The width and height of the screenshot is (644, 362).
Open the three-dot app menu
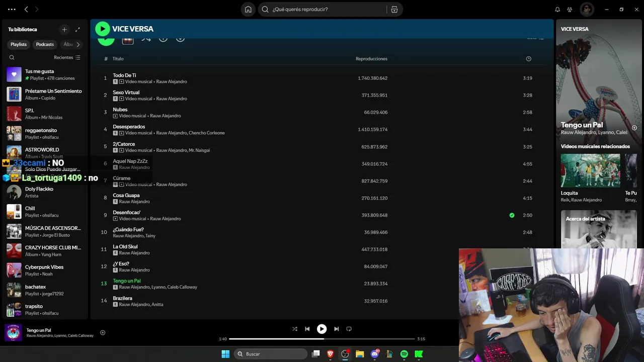(x=12, y=10)
